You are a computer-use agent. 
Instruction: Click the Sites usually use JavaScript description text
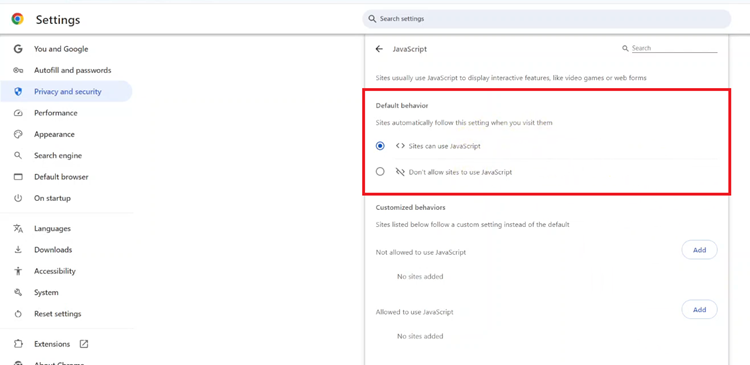(511, 77)
